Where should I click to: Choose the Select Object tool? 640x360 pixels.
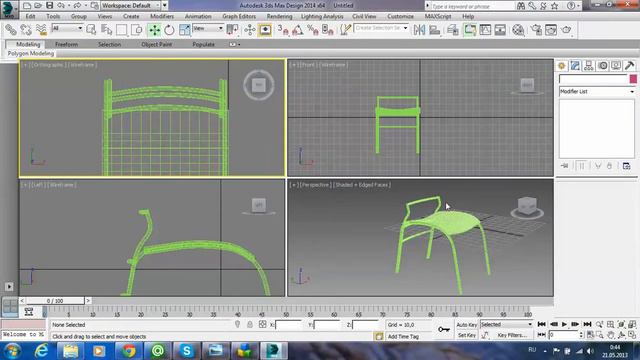pos(91,29)
